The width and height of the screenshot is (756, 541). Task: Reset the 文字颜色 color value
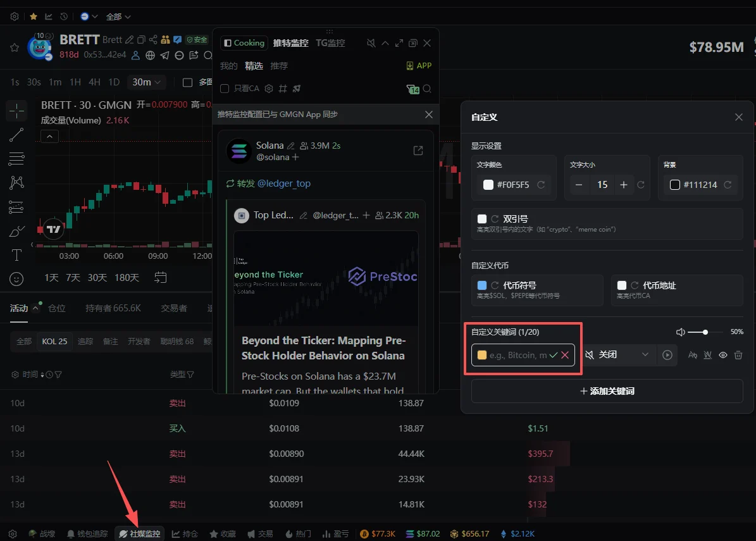[x=541, y=185]
